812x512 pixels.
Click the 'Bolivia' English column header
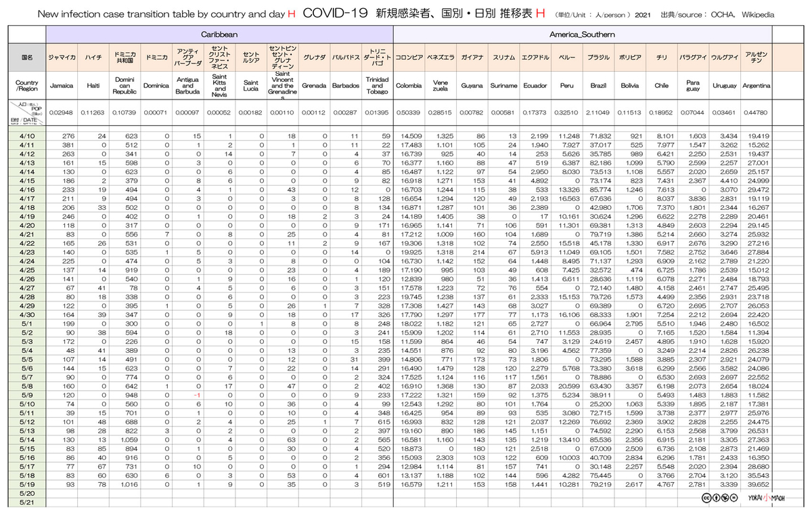click(x=630, y=86)
